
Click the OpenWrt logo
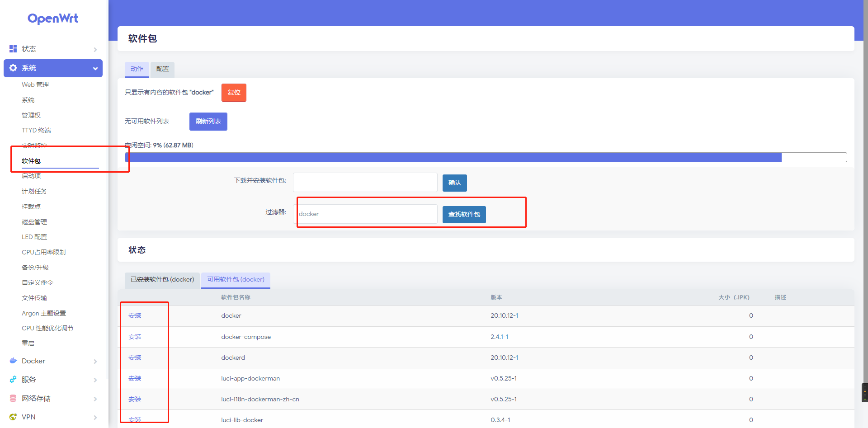tap(53, 19)
